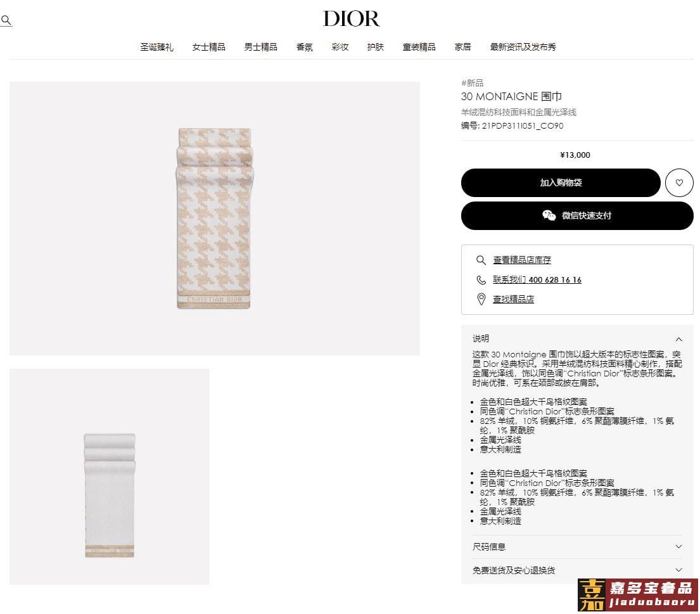
Task: View the white reverse-side scarf image
Action: [x=110, y=477]
